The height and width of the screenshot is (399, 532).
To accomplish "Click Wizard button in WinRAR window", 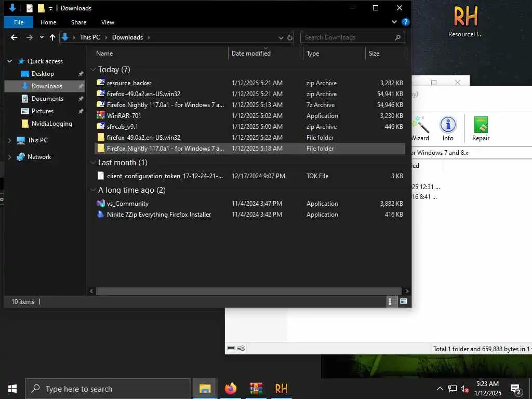I will [x=420, y=129].
